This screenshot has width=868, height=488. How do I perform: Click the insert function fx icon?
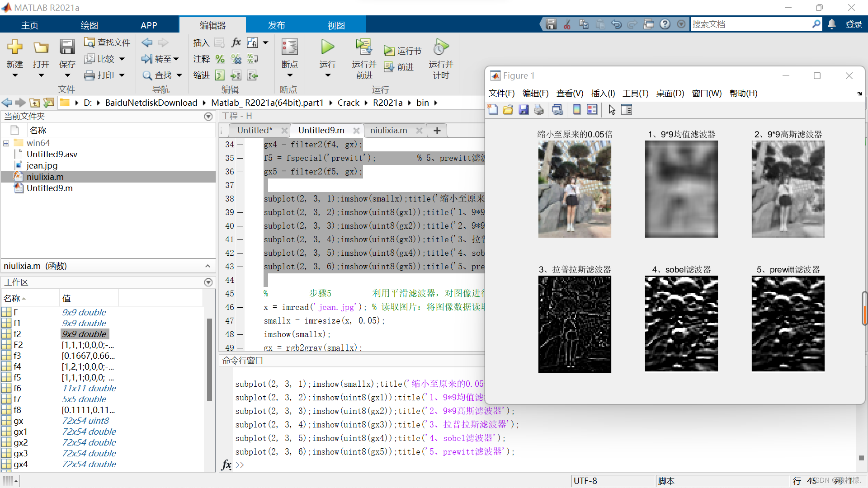(236, 42)
